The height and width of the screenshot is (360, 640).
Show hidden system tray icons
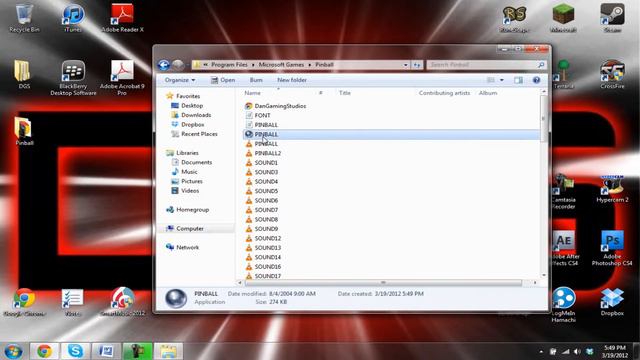coord(541,351)
